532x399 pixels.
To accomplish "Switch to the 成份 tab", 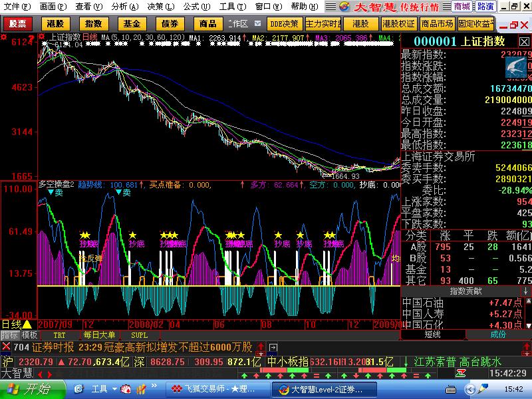I will [x=498, y=334].
